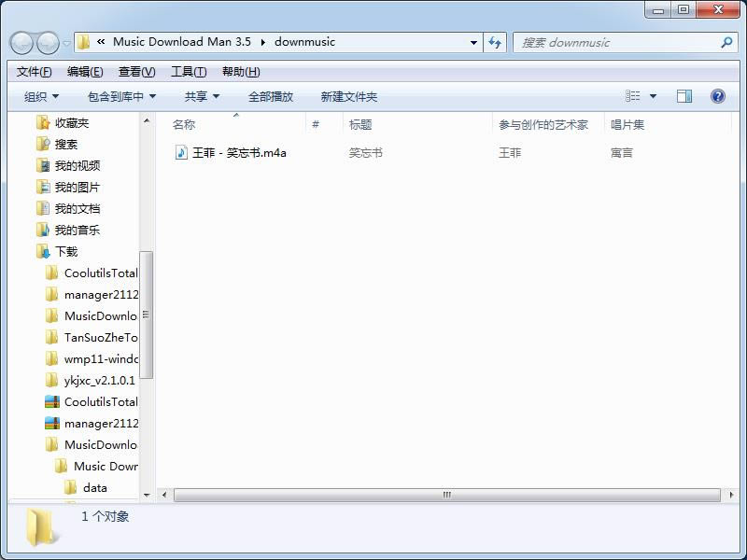Expand the arrow after Music Download Man 3.5
This screenshot has width=747, height=560.
click(x=263, y=42)
